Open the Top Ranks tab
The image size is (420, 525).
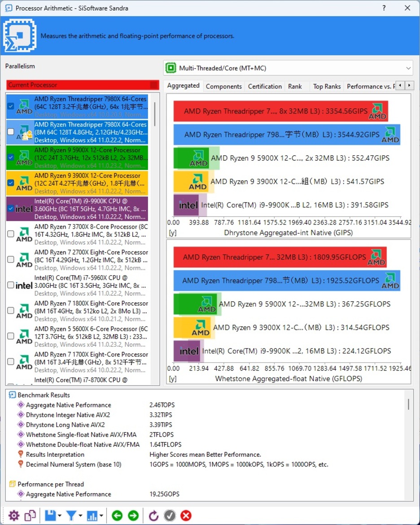click(x=327, y=86)
